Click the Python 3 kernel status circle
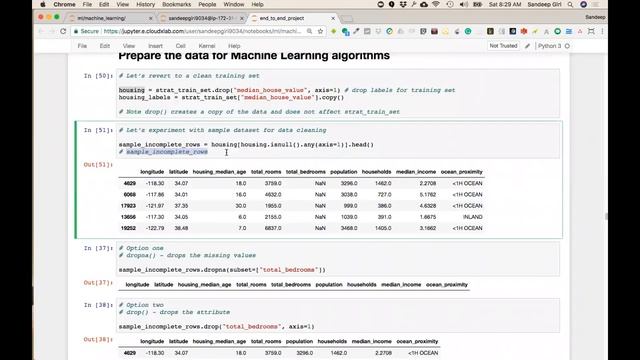The height and width of the screenshot is (360, 640). click(567, 46)
